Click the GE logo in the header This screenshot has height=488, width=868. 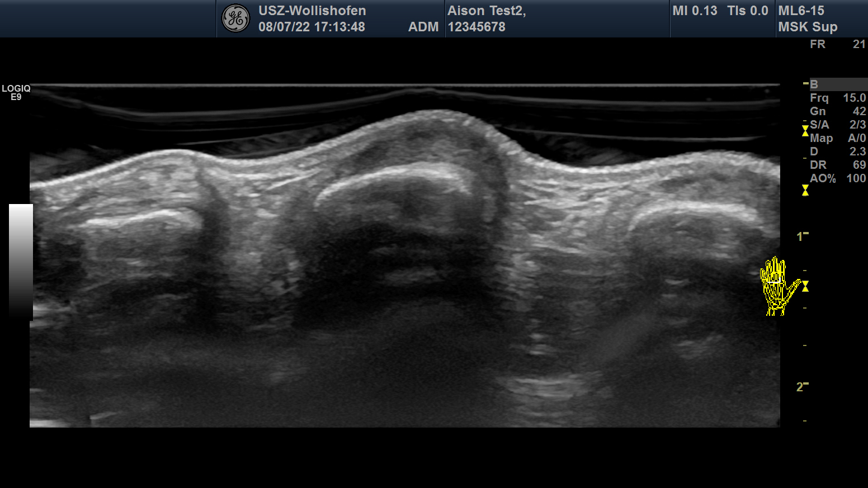pyautogui.click(x=235, y=18)
